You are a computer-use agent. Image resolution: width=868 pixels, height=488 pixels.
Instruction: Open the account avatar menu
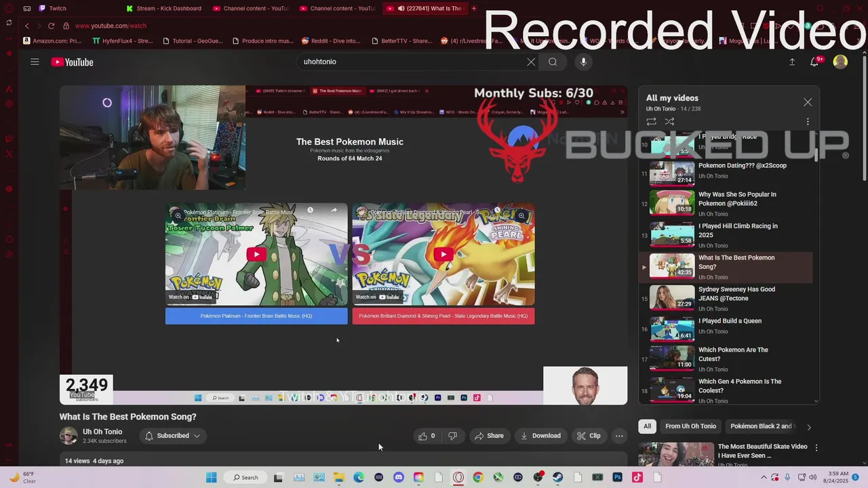pyautogui.click(x=840, y=62)
